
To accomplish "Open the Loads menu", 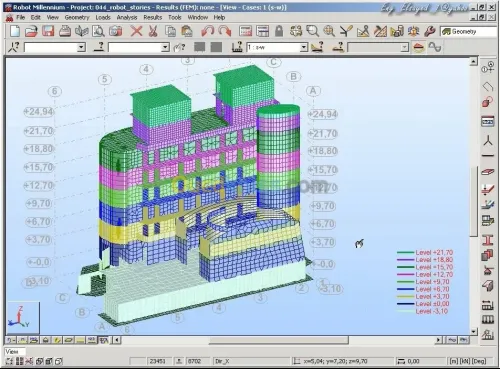I will [x=103, y=17].
